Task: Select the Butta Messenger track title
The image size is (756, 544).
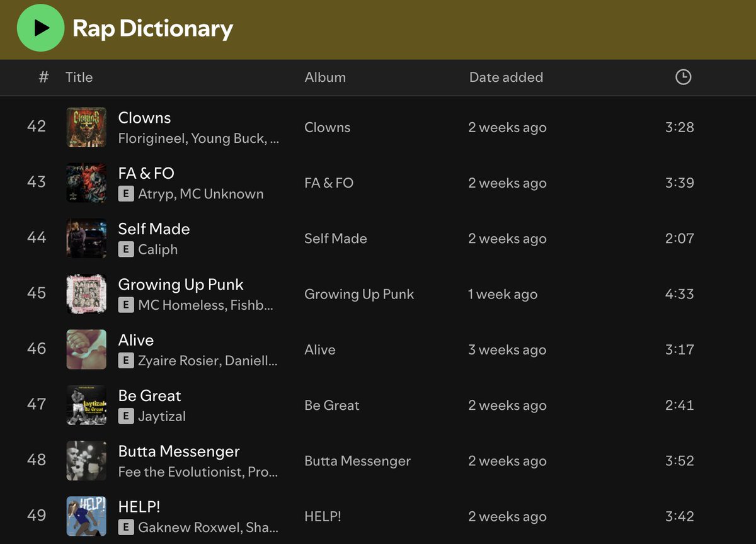Action: pyautogui.click(x=179, y=451)
